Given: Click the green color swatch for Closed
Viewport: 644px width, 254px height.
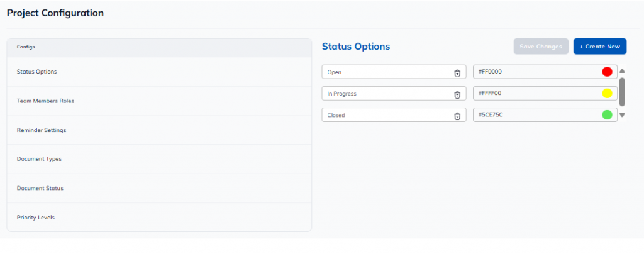Looking at the screenshot, I should tap(607, 115).
